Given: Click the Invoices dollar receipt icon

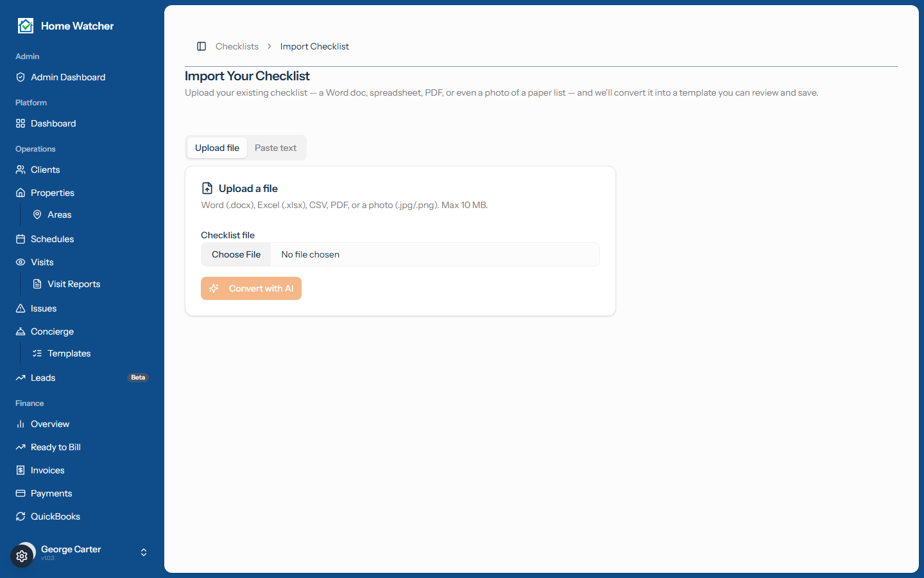Looking at the screenshot, I should (x=21, y=470).
